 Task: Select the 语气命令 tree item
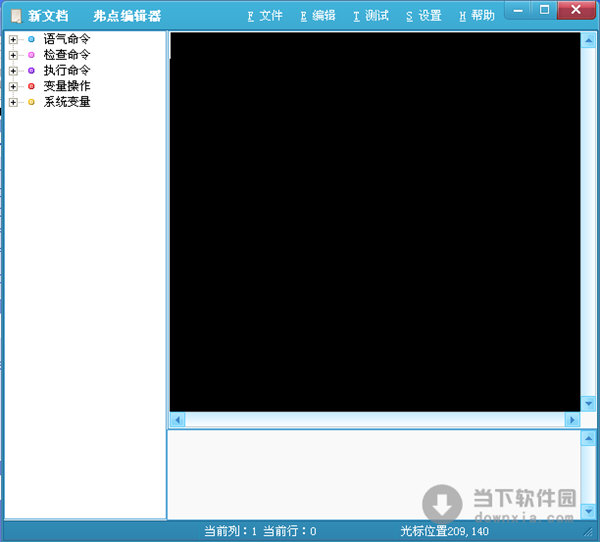(x=67, y=39)
